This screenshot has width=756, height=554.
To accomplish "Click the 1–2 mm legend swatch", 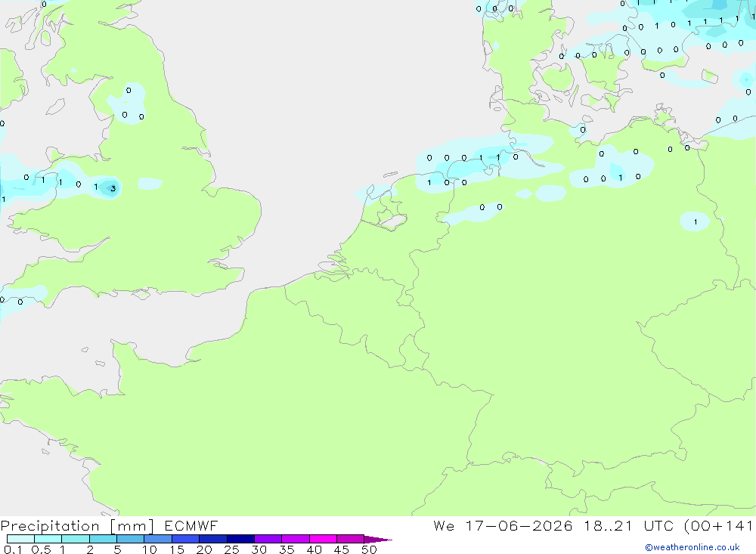I will click(75, 539).
